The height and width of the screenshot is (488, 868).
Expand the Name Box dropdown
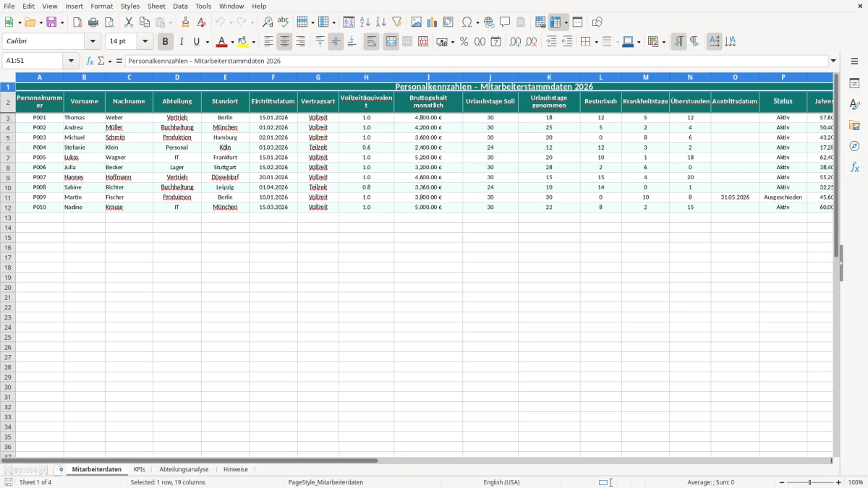tap(72, 61)
